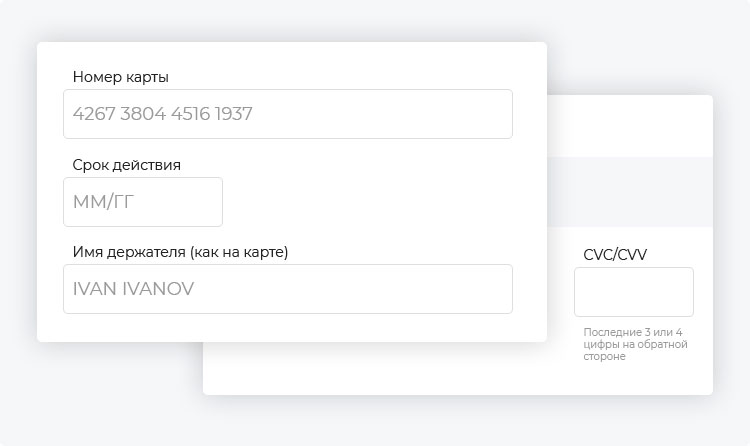
Task: Click the empty CVC/CVV input box
Action: [x=634, y=292]
